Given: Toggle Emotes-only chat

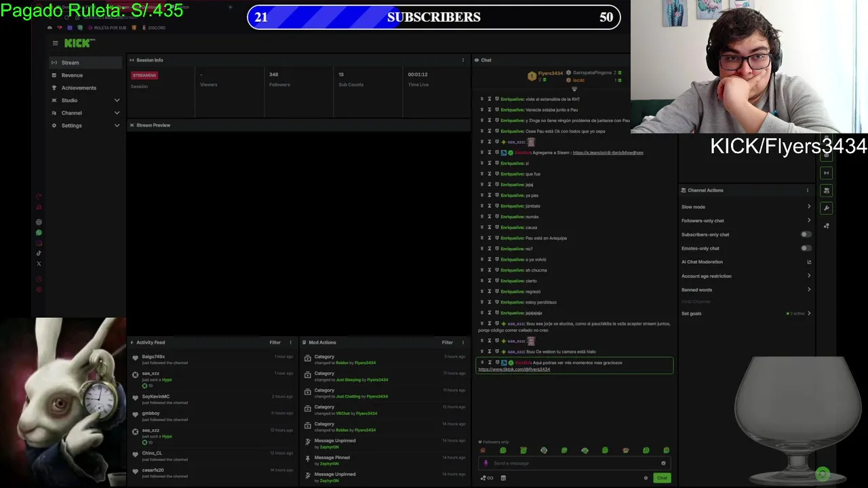Looking at the screenshot, I should pos(806,248).
